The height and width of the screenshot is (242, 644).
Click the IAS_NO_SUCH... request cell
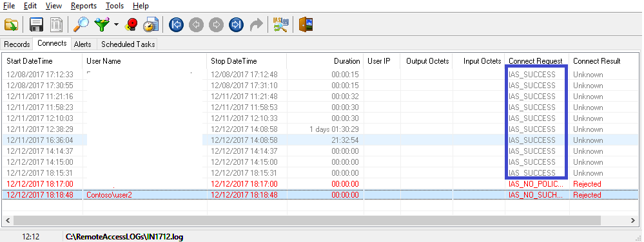pyautogui.click(x=537, y=195)
